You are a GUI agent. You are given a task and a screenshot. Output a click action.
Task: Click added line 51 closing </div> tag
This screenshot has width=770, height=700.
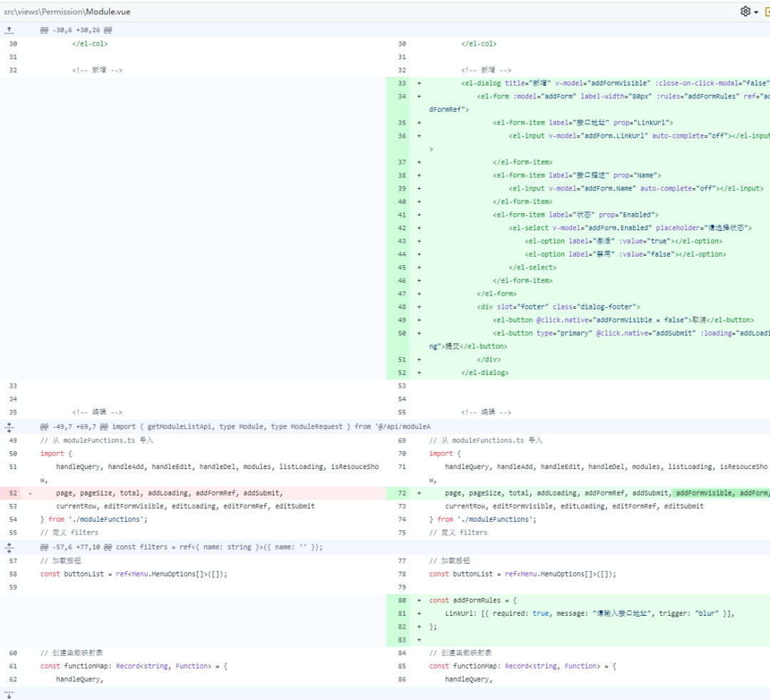click(x=488, y=360)
